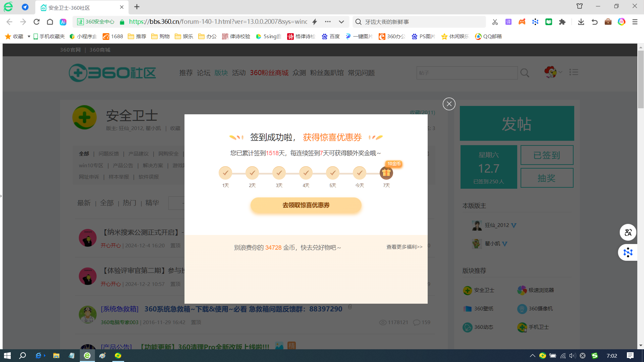
Task: Click the lightning speed mode icon
Action: pos(315,22)
